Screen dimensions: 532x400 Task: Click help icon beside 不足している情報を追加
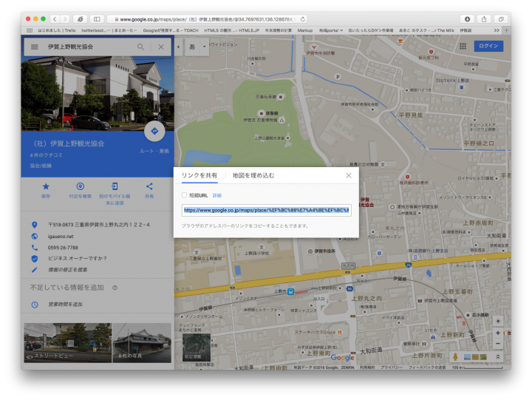(115, 288)
